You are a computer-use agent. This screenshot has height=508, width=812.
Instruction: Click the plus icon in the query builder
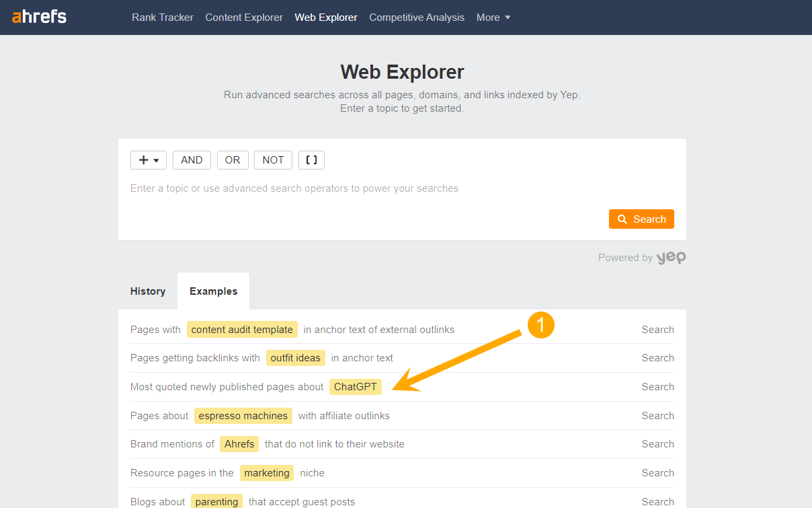143,160
